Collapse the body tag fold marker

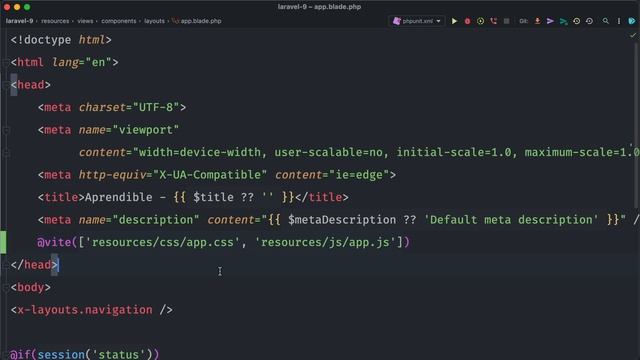[6, 288]
